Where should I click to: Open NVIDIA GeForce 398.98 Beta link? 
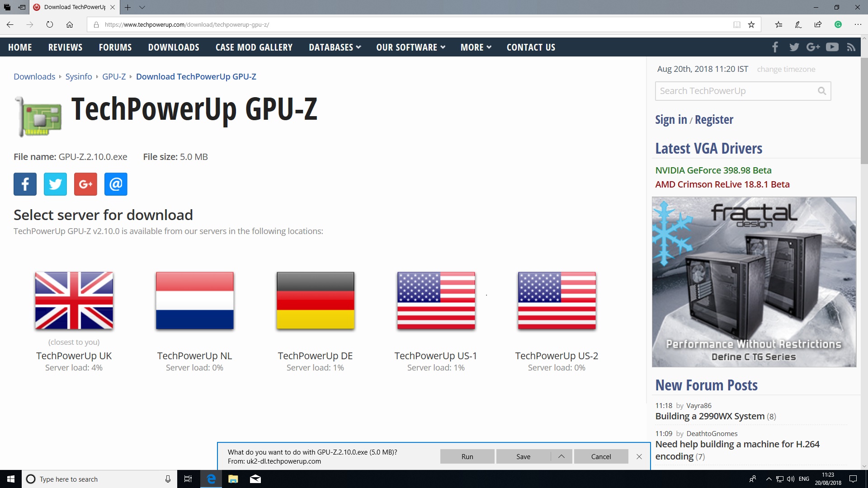click(x=713, y=170)
